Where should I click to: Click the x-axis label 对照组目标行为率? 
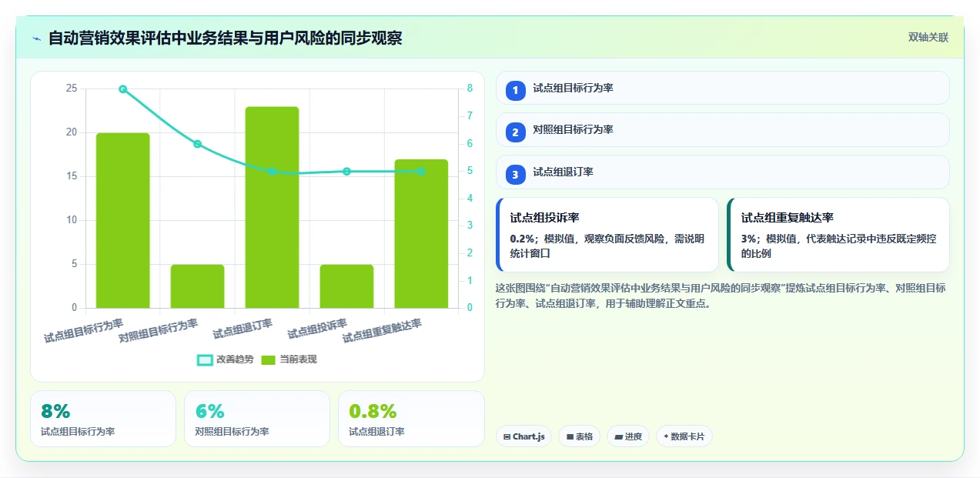click(x=159, y=330)
